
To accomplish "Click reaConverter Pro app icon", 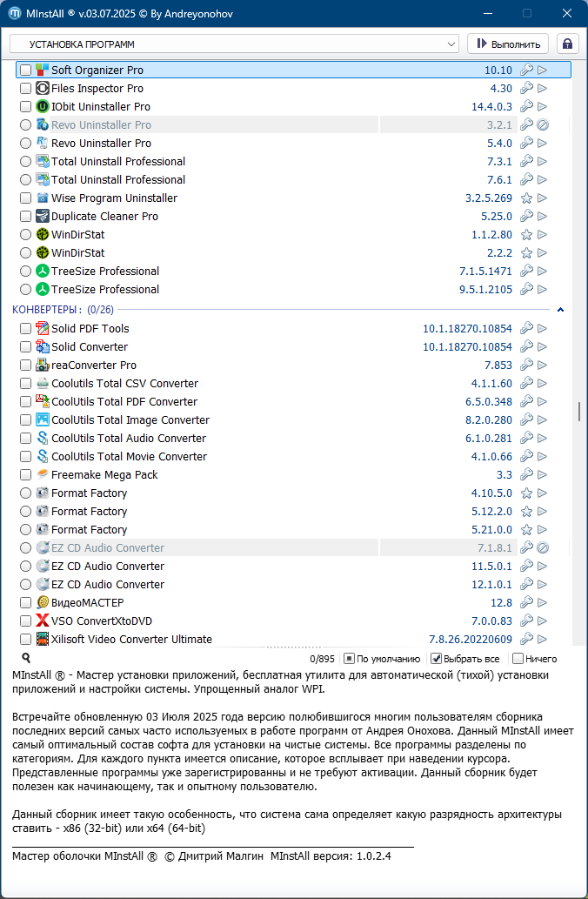I will tap(42, 366).
